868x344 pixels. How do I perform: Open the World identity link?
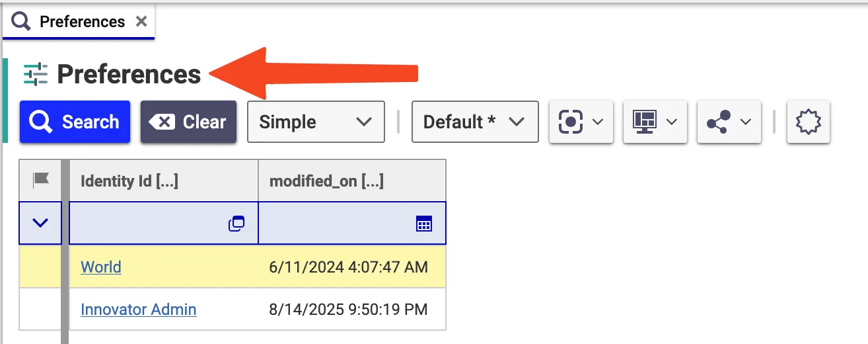click(101, 267)
